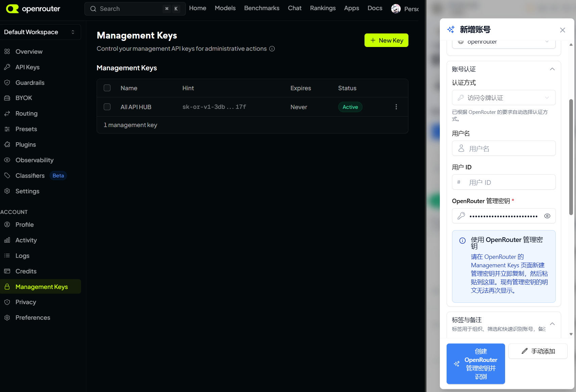Open the Docs nav item
The width and height of the screenshot is (576, 392).
375,8
